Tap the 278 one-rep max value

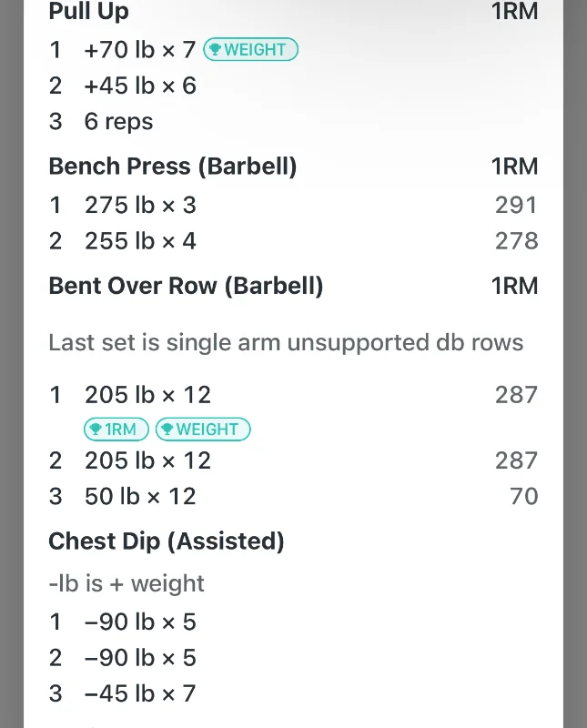tap(516, 240)
